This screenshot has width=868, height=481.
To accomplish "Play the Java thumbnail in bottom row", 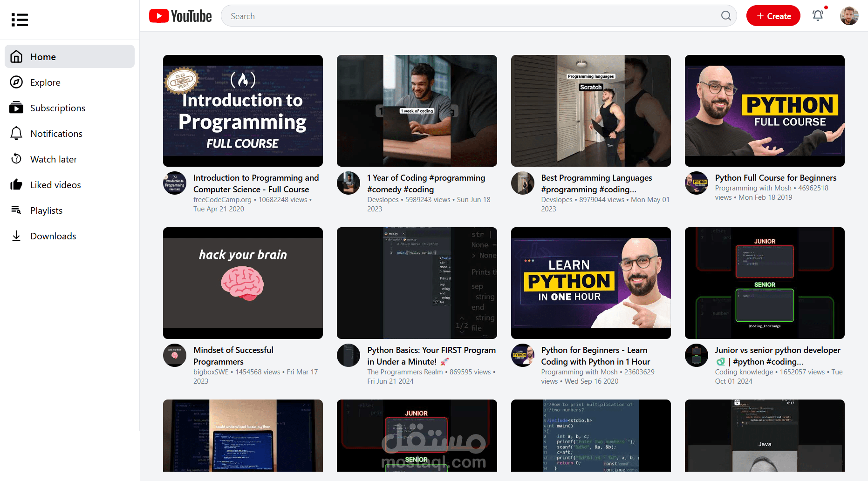I will pyautogui.click(x=765, y=436).
